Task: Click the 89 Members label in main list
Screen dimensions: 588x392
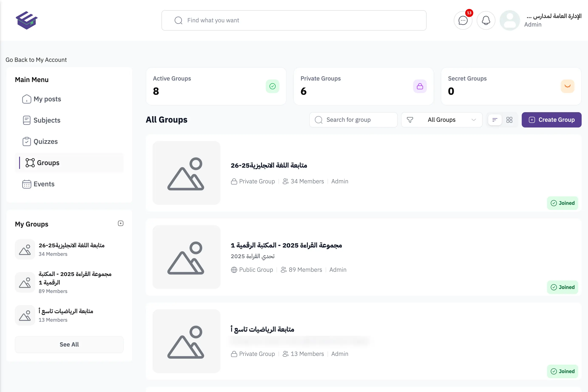Action: pyautogui.click(x=305, y=270)
